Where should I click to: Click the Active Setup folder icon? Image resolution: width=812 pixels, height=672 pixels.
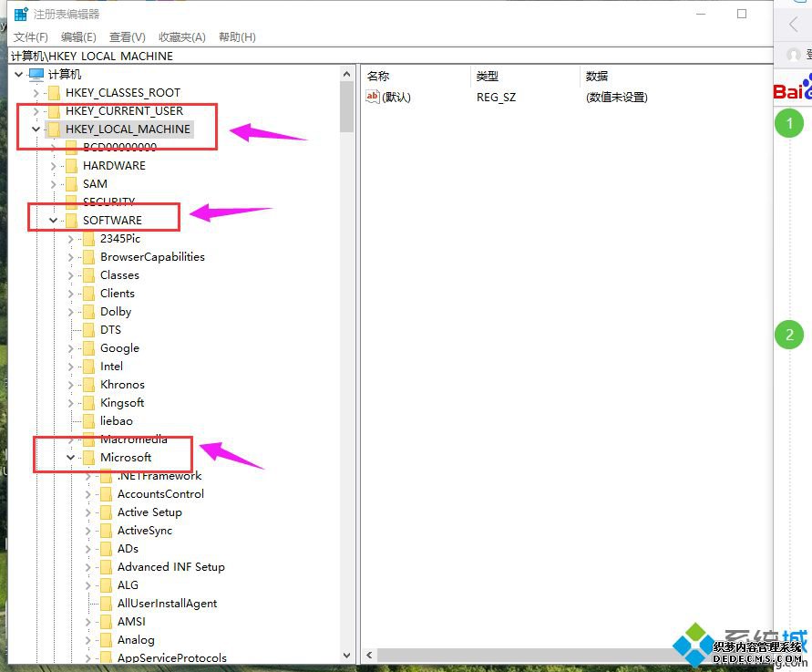[106, 512]
